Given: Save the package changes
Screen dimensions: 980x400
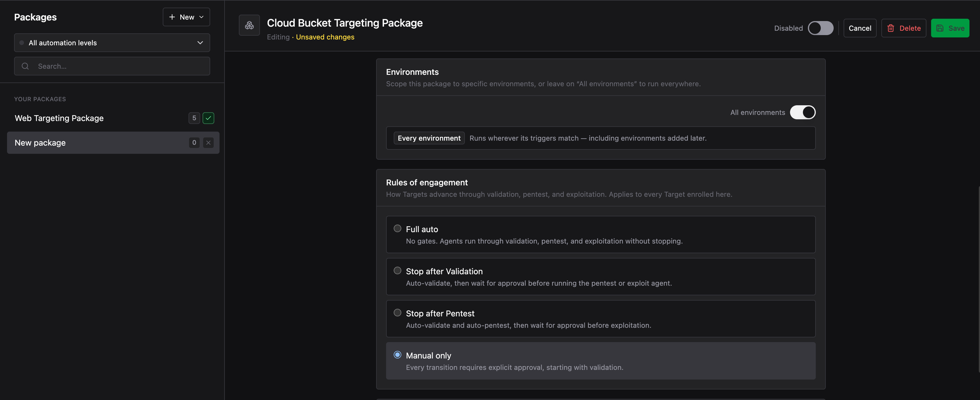Looking at the screenshot, I should (950, 28).
